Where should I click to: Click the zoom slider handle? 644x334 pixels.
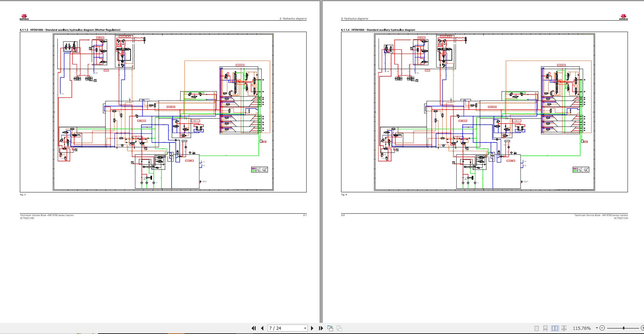pos(624,328)
